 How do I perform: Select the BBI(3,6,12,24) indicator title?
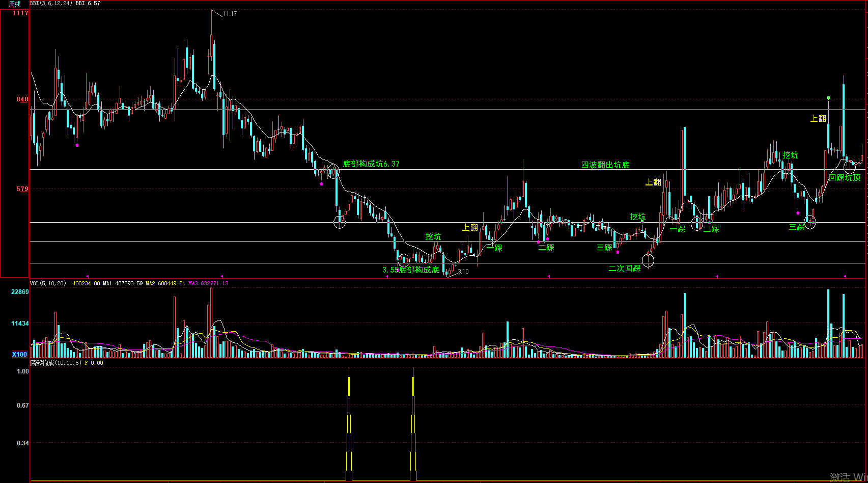(51, 4)
